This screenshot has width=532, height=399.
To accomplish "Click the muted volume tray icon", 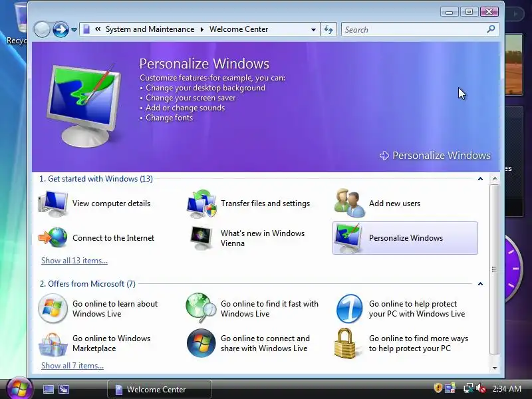I will 481,388.
